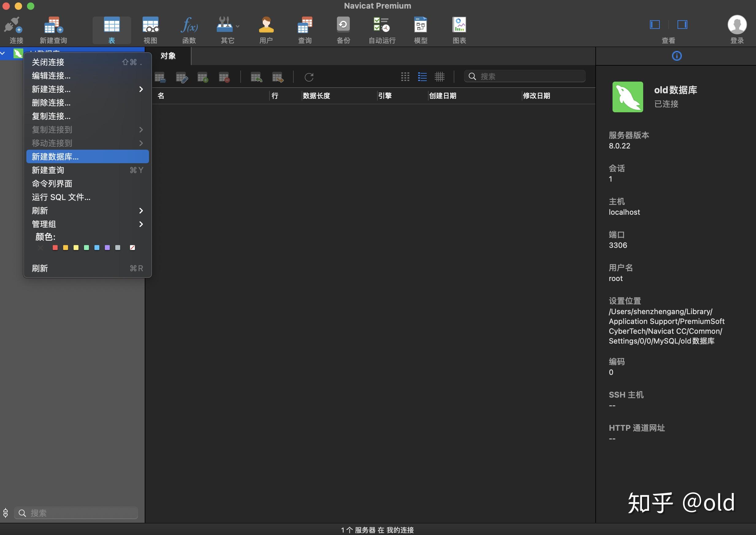Focus the sidebar bottom 搜索 field
Image resolution: width=756 pixels, height=535 pixels.
(76, 513)
